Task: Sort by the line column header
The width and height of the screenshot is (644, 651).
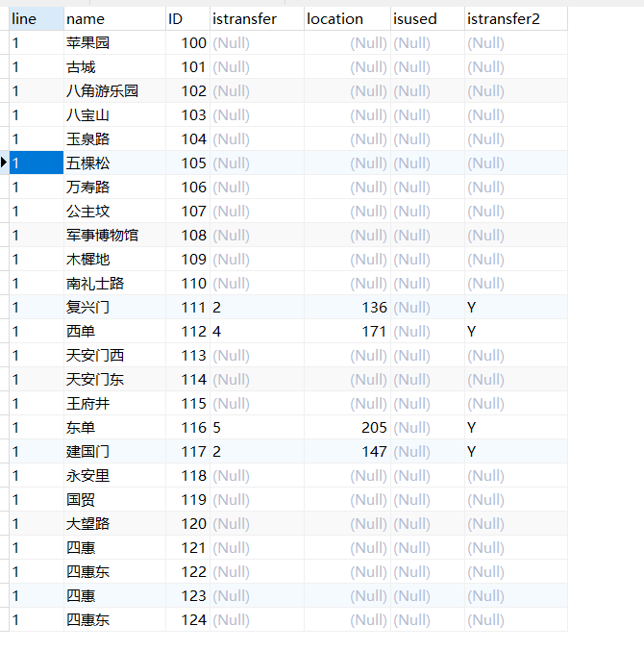Action: [x=37, y=18]
